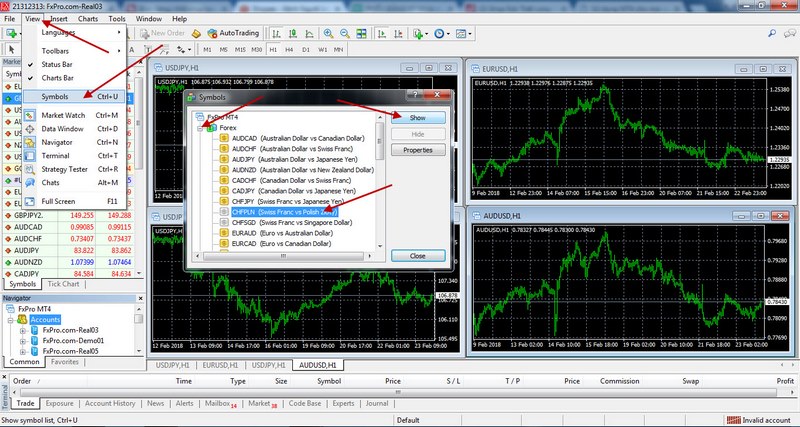Select the M15 timeframe
The image size is (800, 427).
click(240, 49)
